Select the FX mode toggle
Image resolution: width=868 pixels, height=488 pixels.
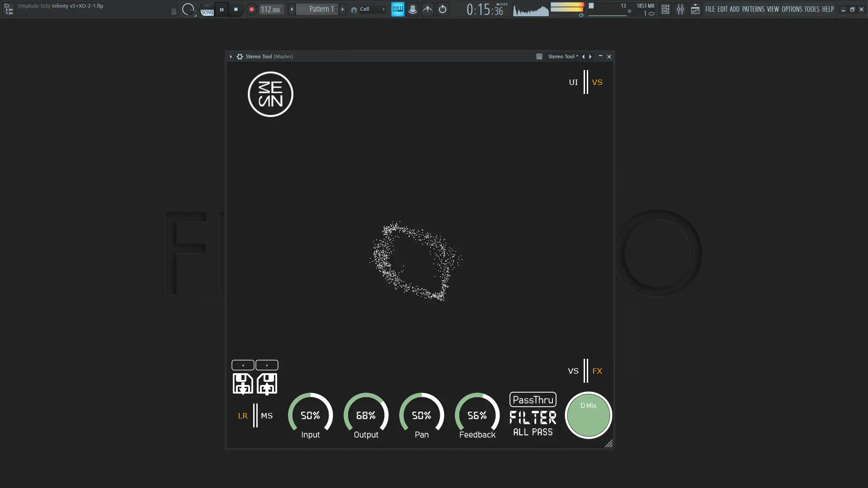(597, 371)
